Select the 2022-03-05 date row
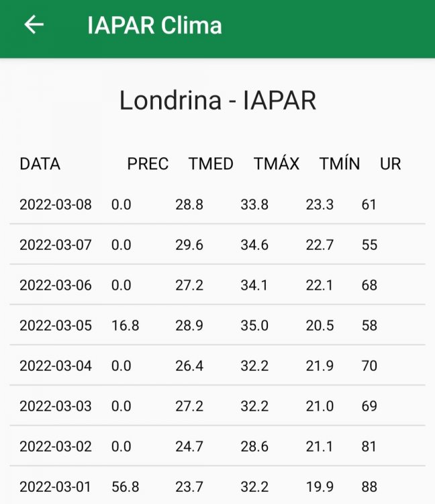 (x=217, y=325)
